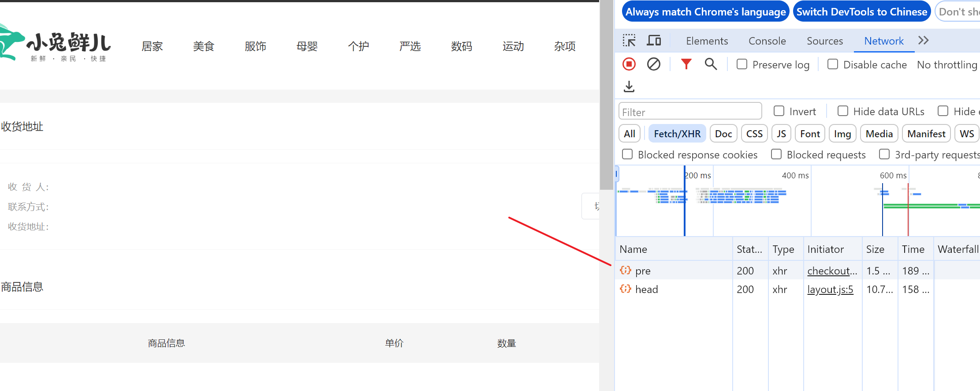Image resolution: width=980 pixels, height=391 pixels.
Task: Toggle the red filter funnel icon
Action: [686, 64]
